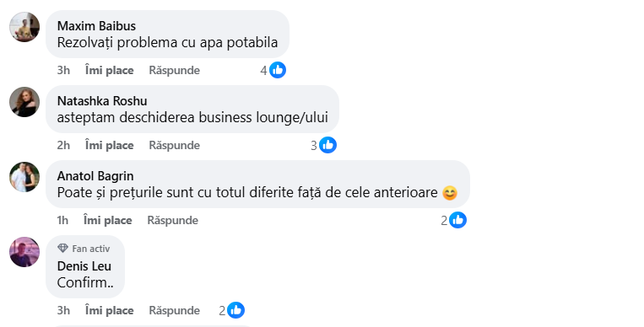This screenshot has width=644, height=327.
Task: Click the like reaction icon on Maxim Baibus's comment
Action: point(278,70)
